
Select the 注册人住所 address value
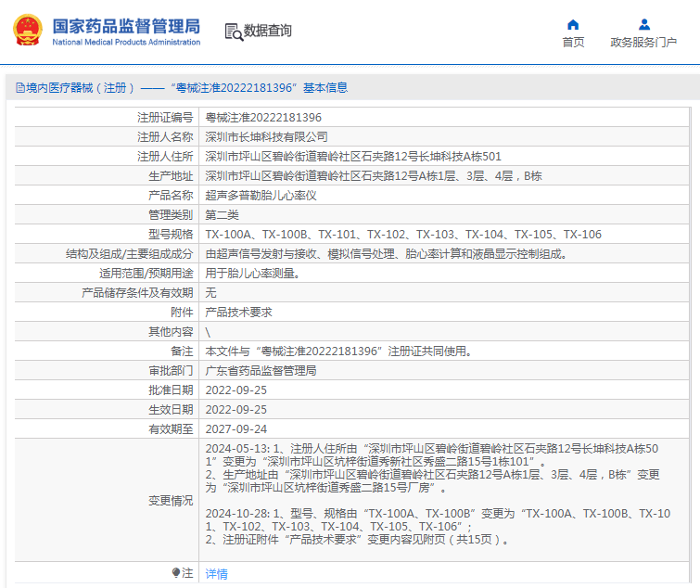click(353, 156)
